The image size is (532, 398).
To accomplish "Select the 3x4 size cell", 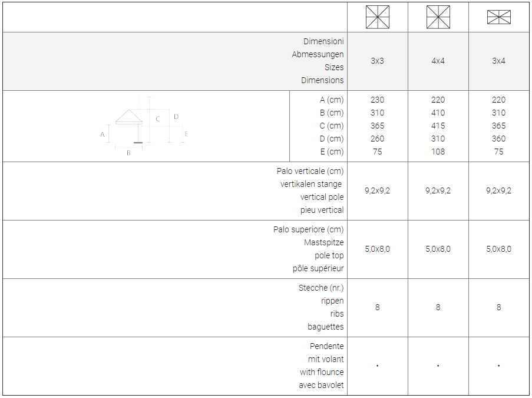I will (x=499, y=61).
